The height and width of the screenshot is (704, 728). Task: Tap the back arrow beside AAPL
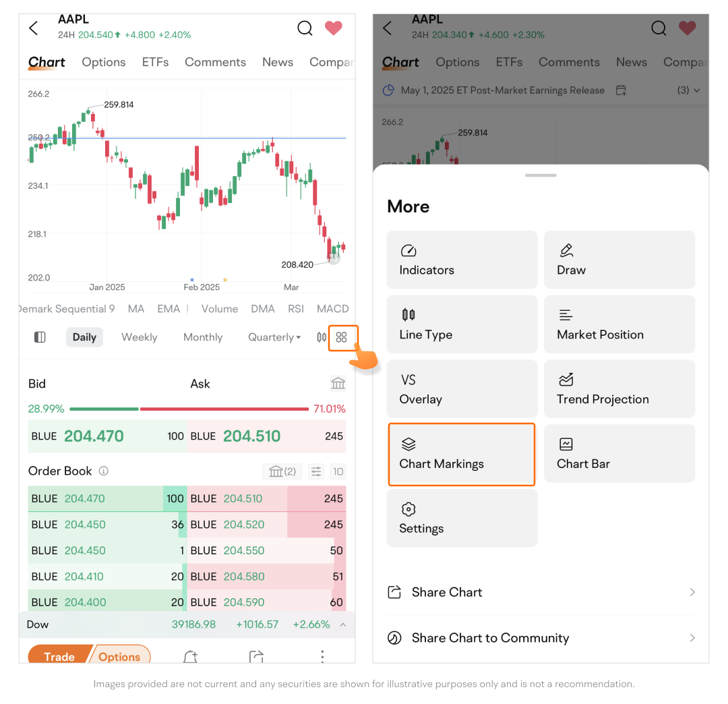point(34,28)
